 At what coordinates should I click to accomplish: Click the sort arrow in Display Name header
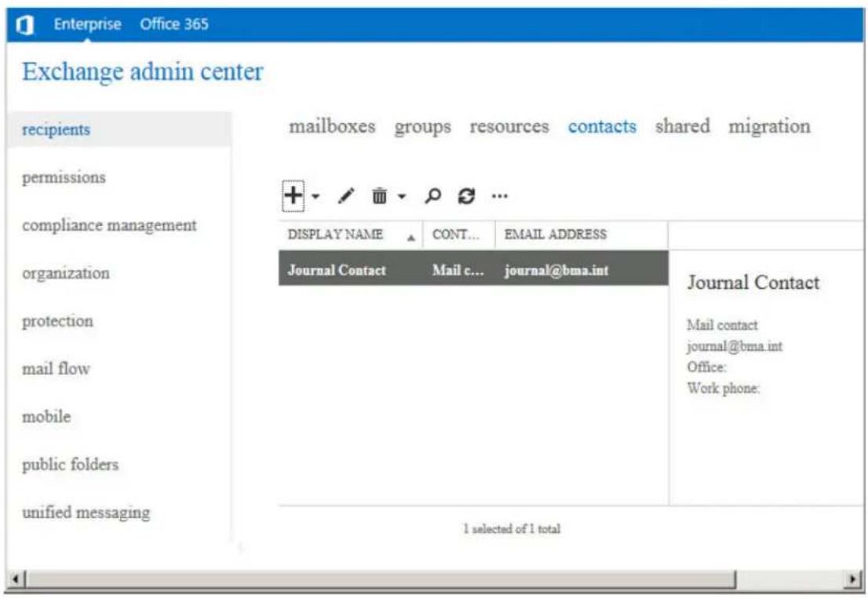[x=410, y=238]
